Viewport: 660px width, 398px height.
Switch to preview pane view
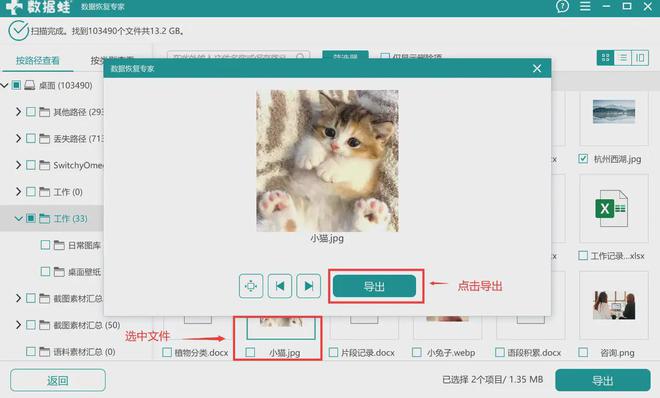[x=640, y=58]
